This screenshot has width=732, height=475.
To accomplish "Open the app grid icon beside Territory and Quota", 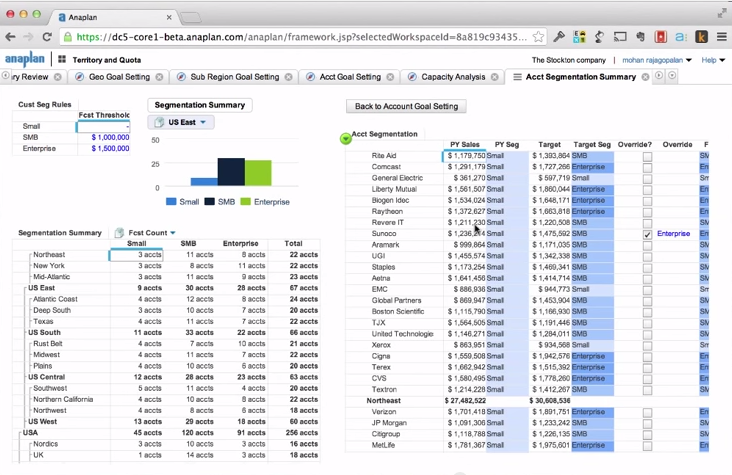I will [62, 59].
